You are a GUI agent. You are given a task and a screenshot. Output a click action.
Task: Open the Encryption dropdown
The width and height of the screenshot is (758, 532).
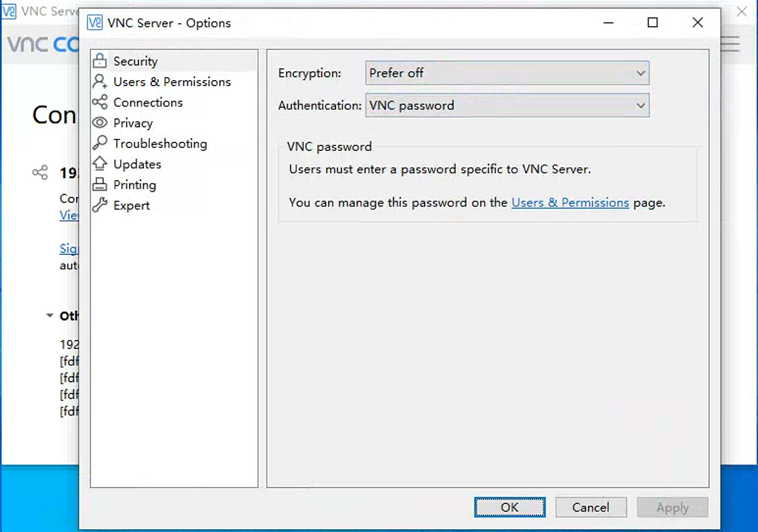[506, 73]
